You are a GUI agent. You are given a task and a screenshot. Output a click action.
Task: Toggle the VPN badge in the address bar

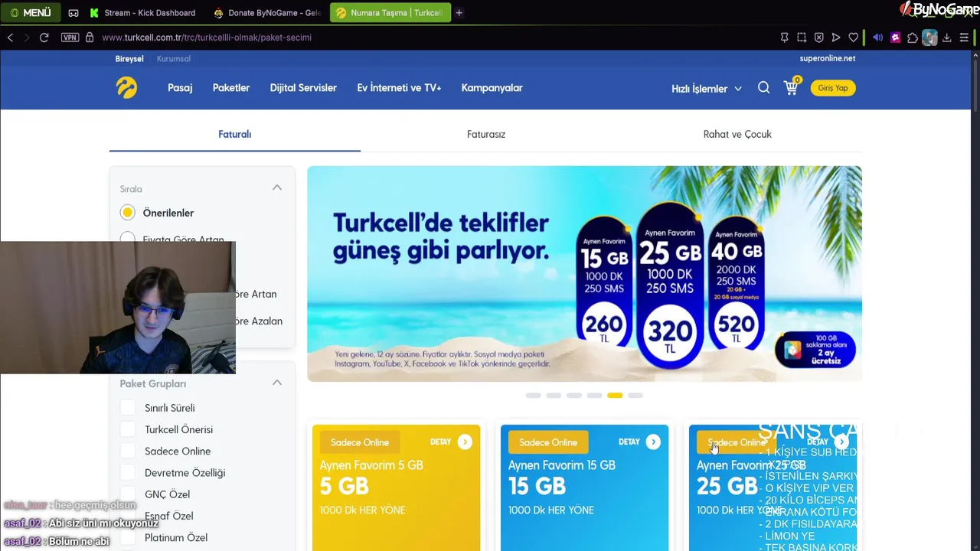[70, 37]
